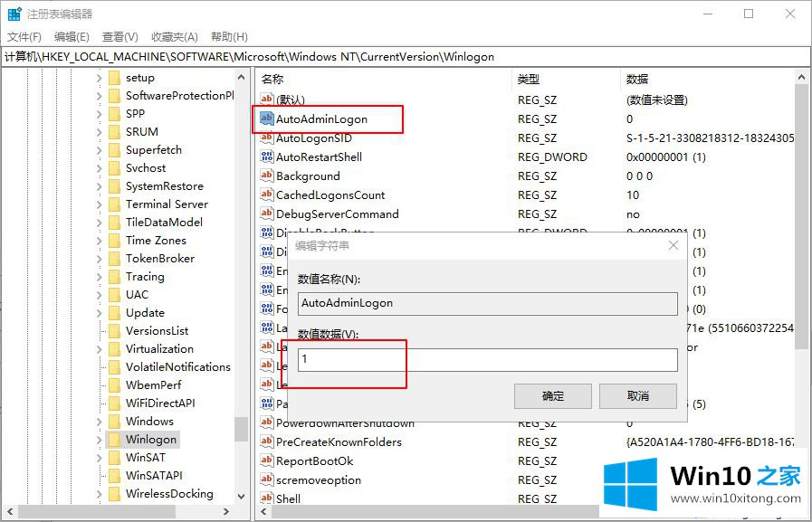Expand the Terminal Server key
The image size is (812, 522).
coord(99,204)
